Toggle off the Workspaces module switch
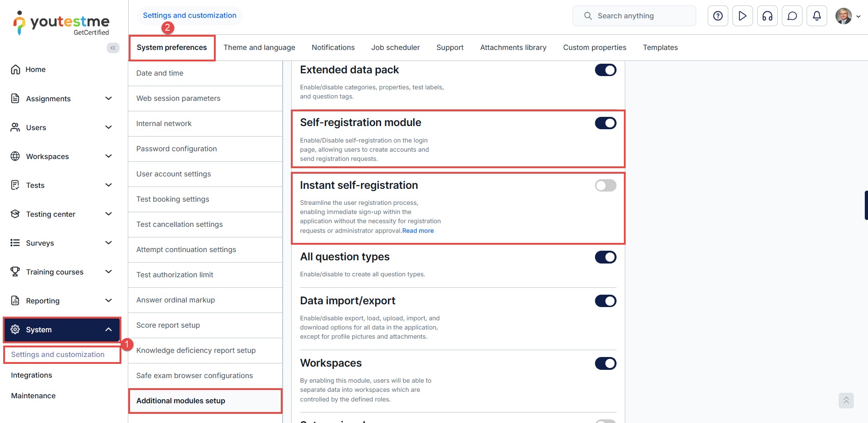This screenshot has width=868, height=423. point(605,363)
